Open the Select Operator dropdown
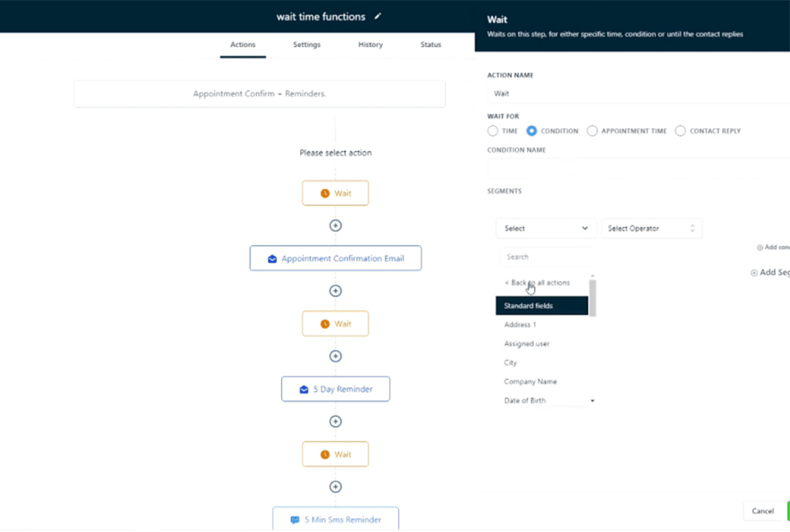 [651, 228]
